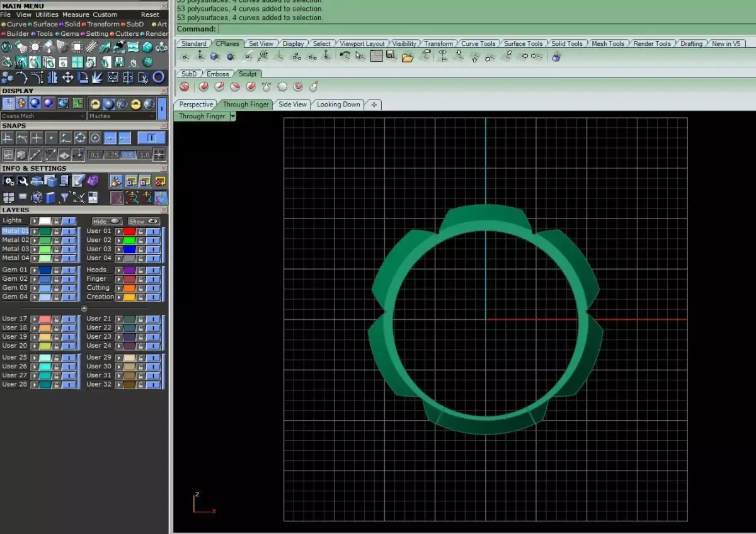Click the Command input field
Viewport: 756px width, 534px height.
click(x=486, y=29)
